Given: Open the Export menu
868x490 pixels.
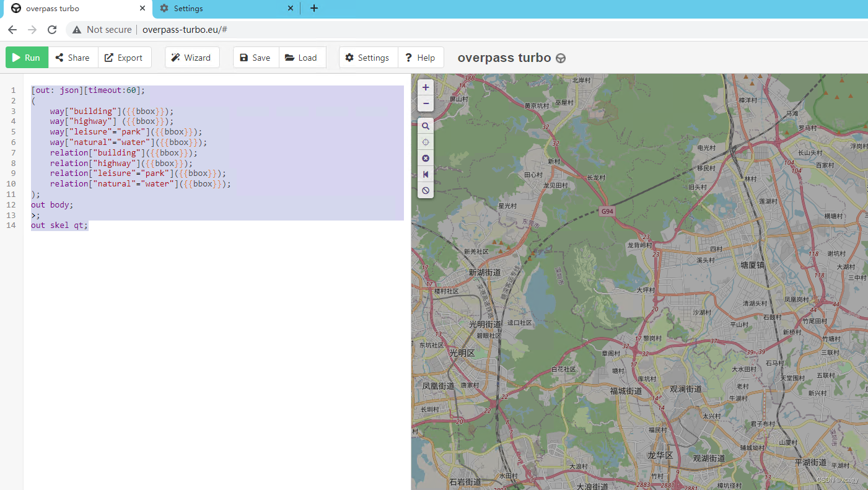Looking at the screenshot, I should (x=125, y=57).
